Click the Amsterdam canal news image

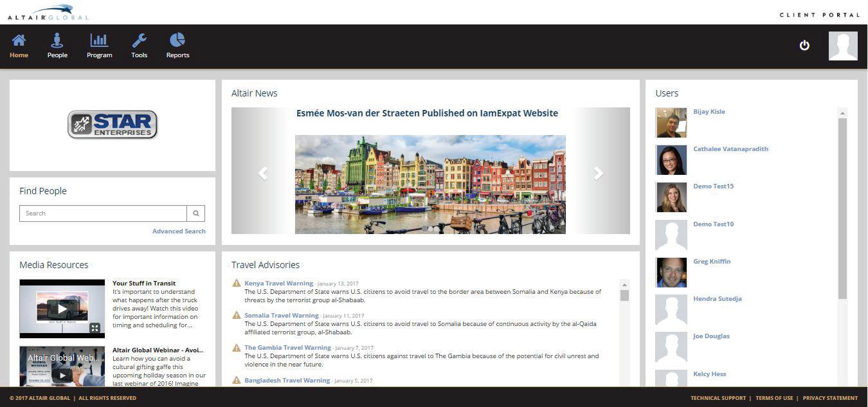[430, 185]
